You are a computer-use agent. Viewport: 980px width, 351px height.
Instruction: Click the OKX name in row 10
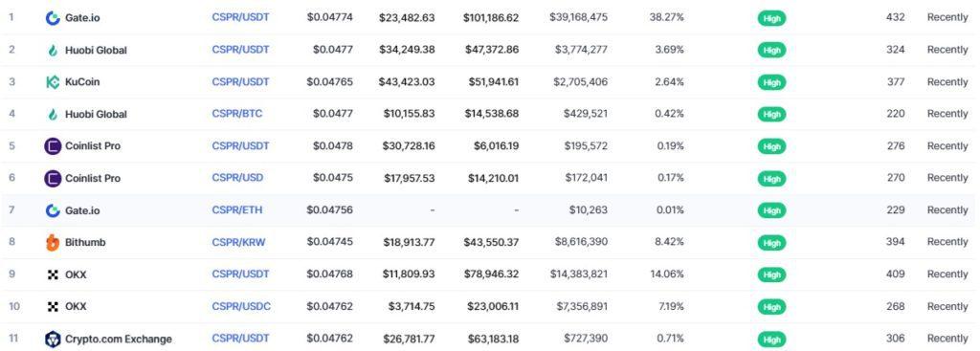(76, 307)
